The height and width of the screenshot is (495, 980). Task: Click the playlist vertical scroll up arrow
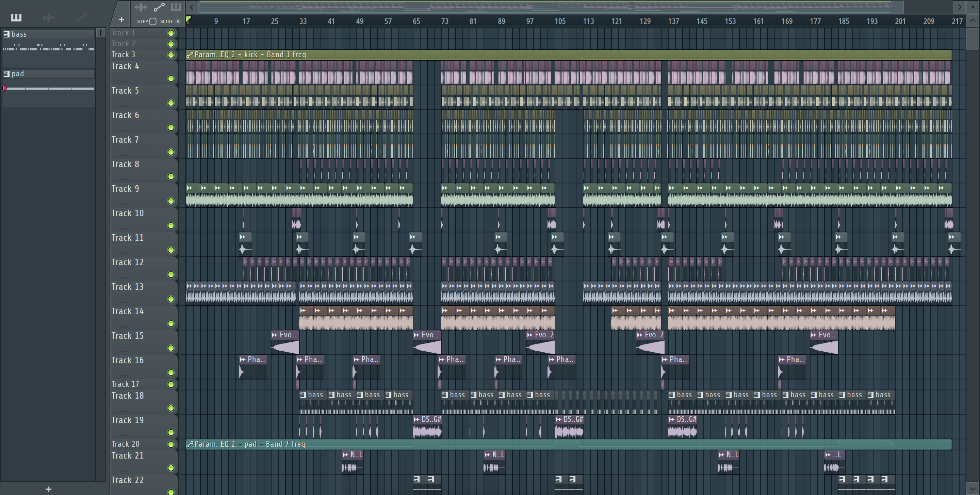click(x=973, y=20)
